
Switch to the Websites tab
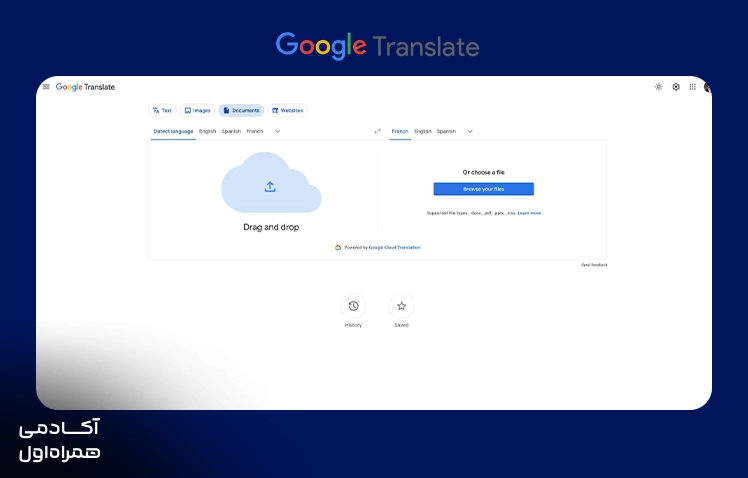point(287,110)
